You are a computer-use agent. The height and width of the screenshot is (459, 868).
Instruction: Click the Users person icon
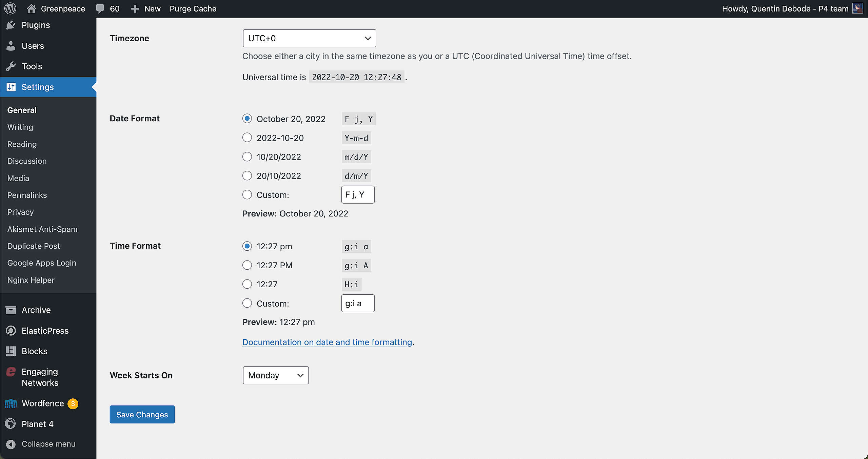(x=11, y=46)
